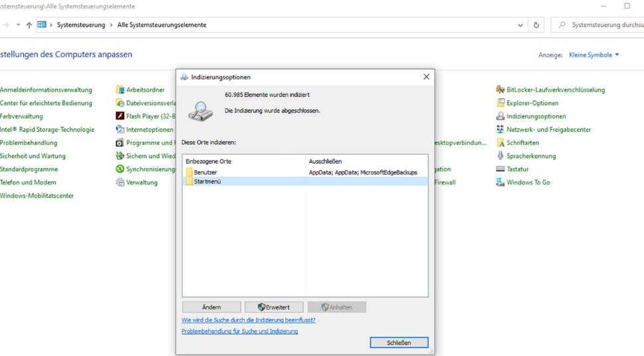This screenshot has height=356, width=644.
Task: Click the Erweitert button
Action: tap(274, 307)
